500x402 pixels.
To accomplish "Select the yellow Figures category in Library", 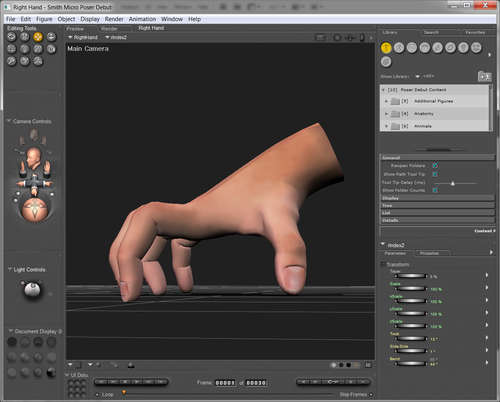I will (x=386, y=48).
